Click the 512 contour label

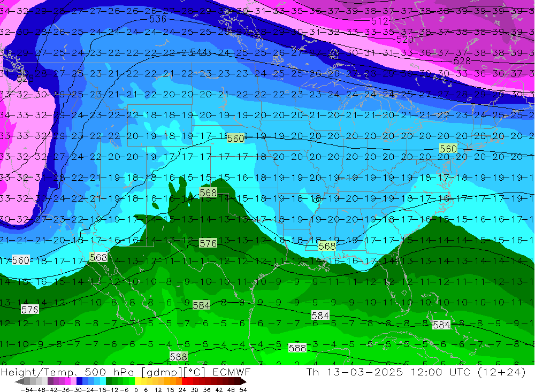click(380, 21)
